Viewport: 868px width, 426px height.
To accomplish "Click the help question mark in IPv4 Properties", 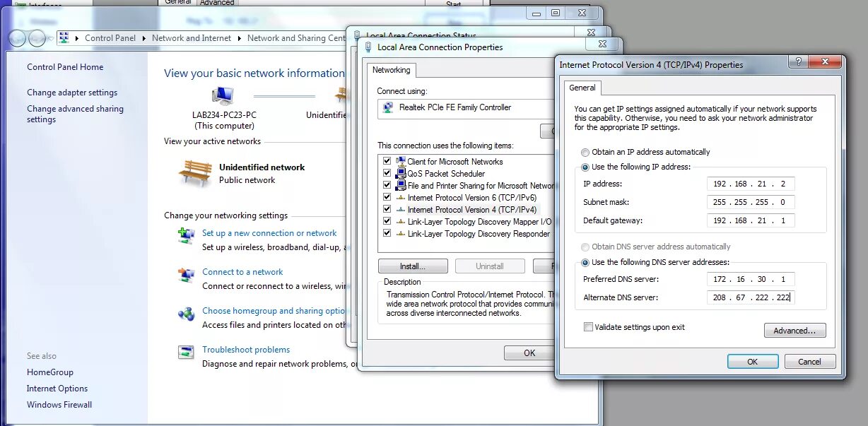I will pyautogui.click(x=798, y=61).
